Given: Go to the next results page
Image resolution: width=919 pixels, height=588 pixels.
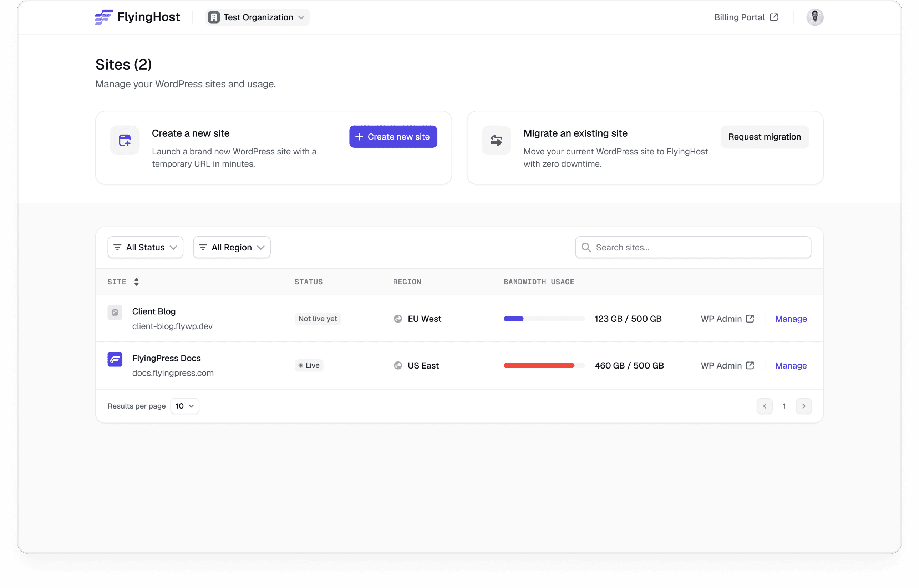Looking at the screenshot, I should [x=803, y=406].
